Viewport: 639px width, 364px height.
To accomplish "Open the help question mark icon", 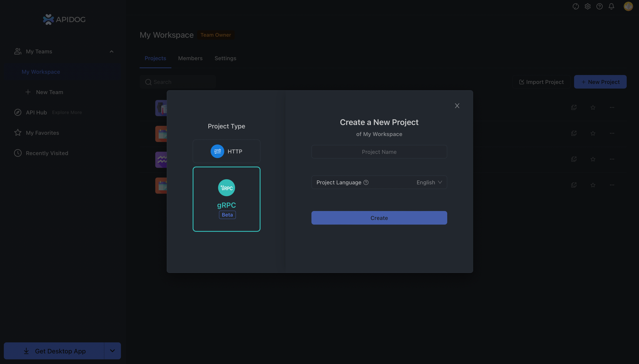I will pos(600,6).
